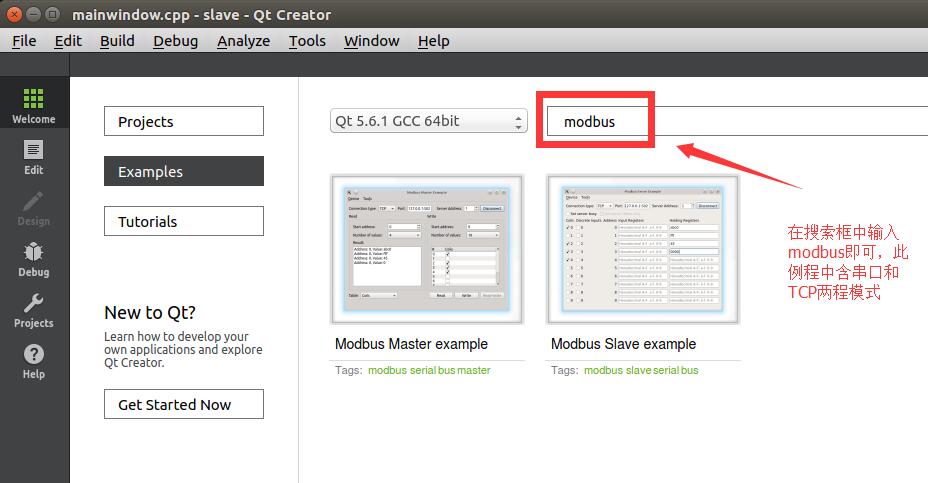Image resolution: width=928 pixels, height=483 pixels.
Task: Click the Modbus Slave example title
Action: [623, 344]
